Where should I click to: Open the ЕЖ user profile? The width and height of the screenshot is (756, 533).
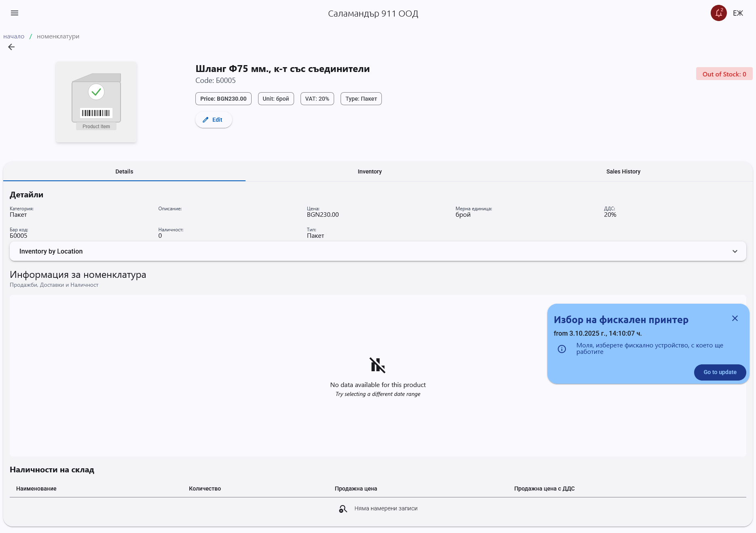tap(738, 13)
